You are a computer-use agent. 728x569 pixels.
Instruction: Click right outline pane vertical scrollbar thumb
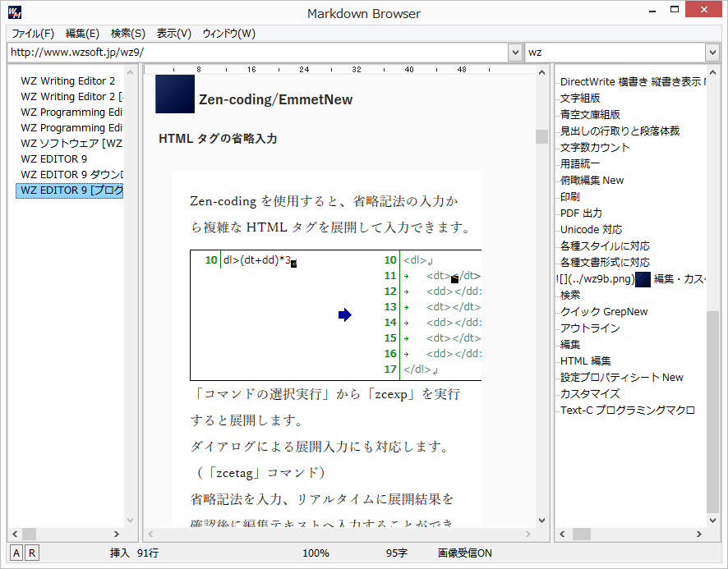tap(712, 411)
